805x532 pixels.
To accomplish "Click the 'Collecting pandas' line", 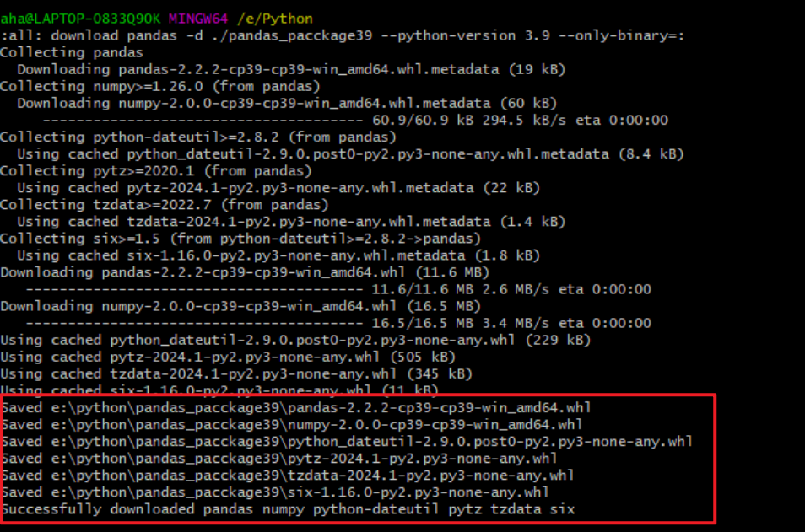I will coord(72,53).
